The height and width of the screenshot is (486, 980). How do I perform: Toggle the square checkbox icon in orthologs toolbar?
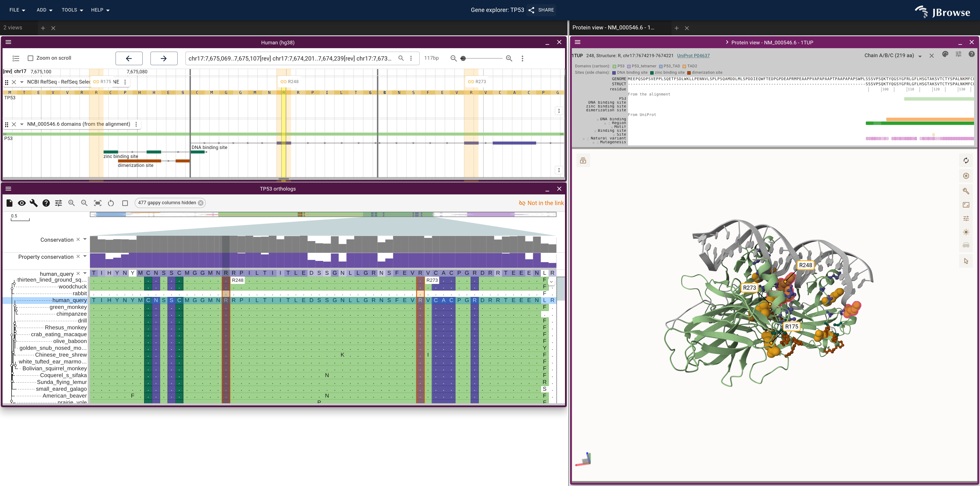pos(125,203)
